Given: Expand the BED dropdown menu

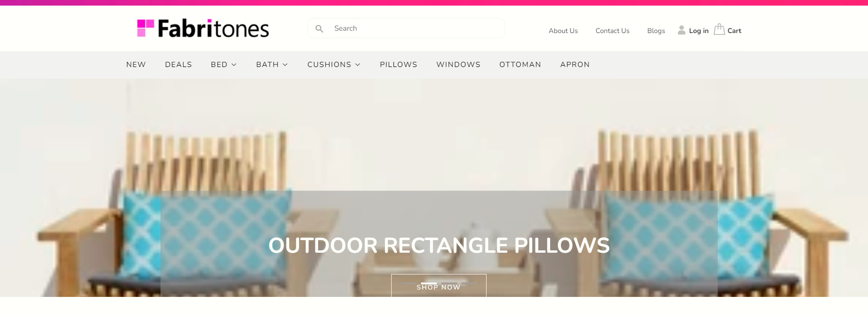Looking at the screenshot, I should 224,65.
